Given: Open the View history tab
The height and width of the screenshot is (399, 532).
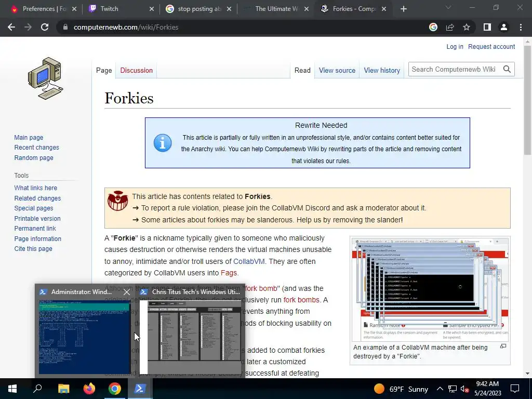Looking at the screenshot, I should (382, 70).
